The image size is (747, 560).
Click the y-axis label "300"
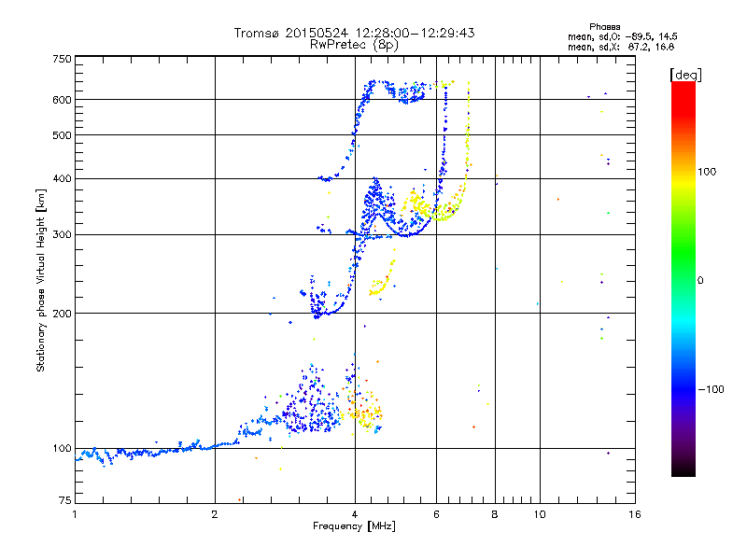click(x=62, y=235)
